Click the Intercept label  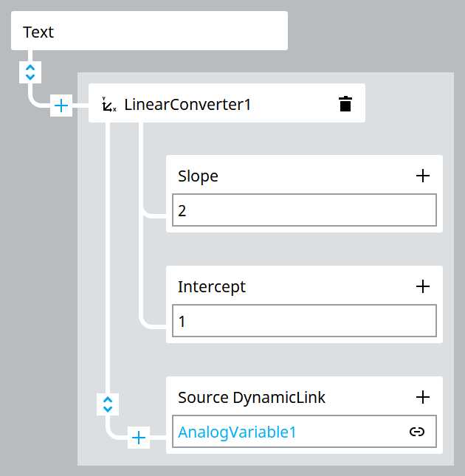click(x=212, y=287)
